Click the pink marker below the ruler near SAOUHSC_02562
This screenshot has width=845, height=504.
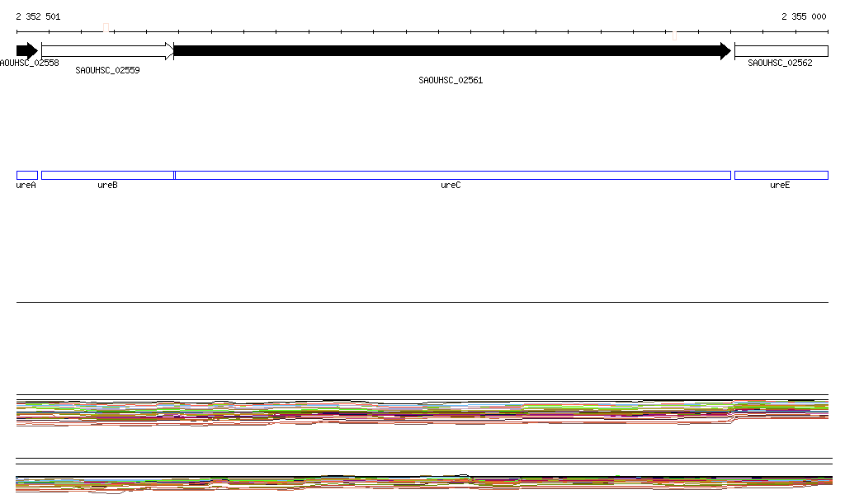[675, 35]
